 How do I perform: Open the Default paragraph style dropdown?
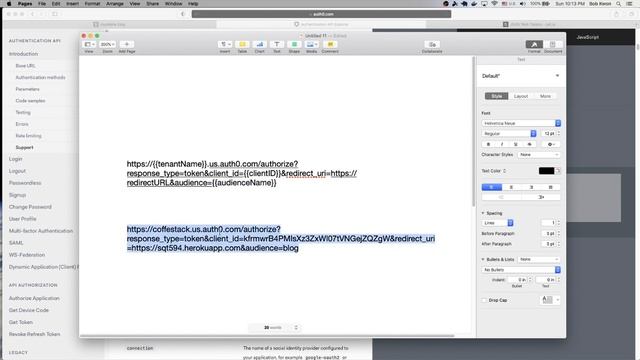[521, 76]
